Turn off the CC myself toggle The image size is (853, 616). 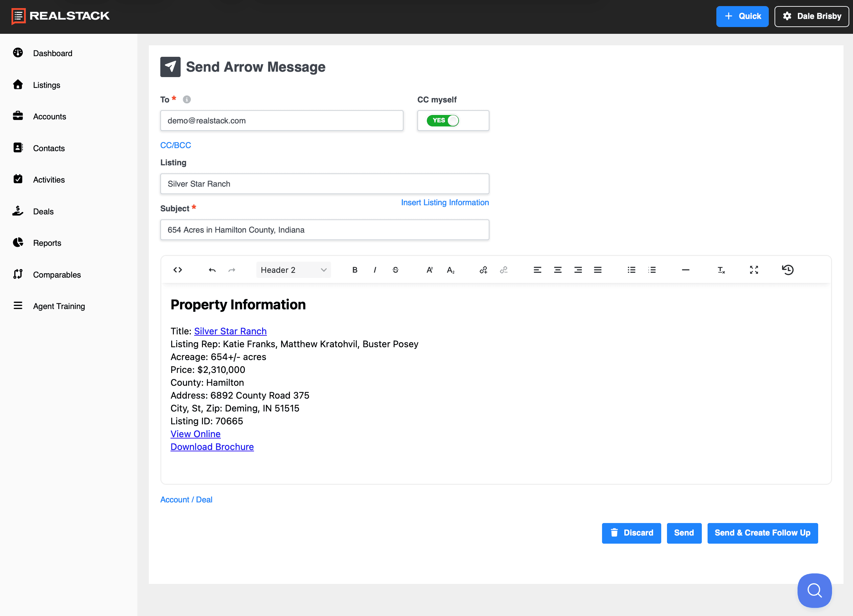click(443, 120)
